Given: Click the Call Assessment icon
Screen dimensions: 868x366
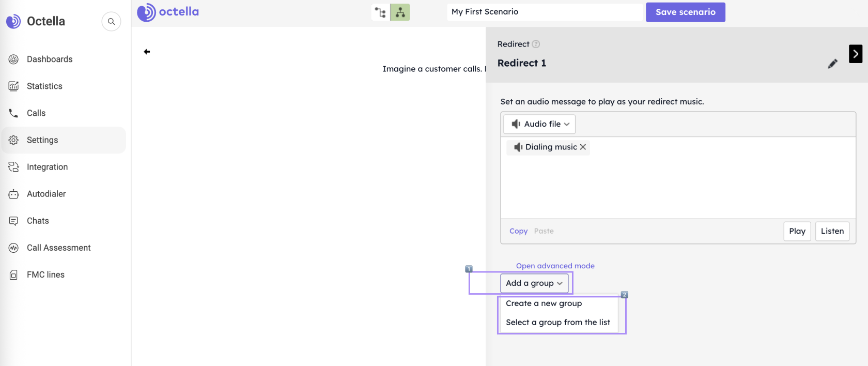Looking at the screenshot, I should (13, 248).
